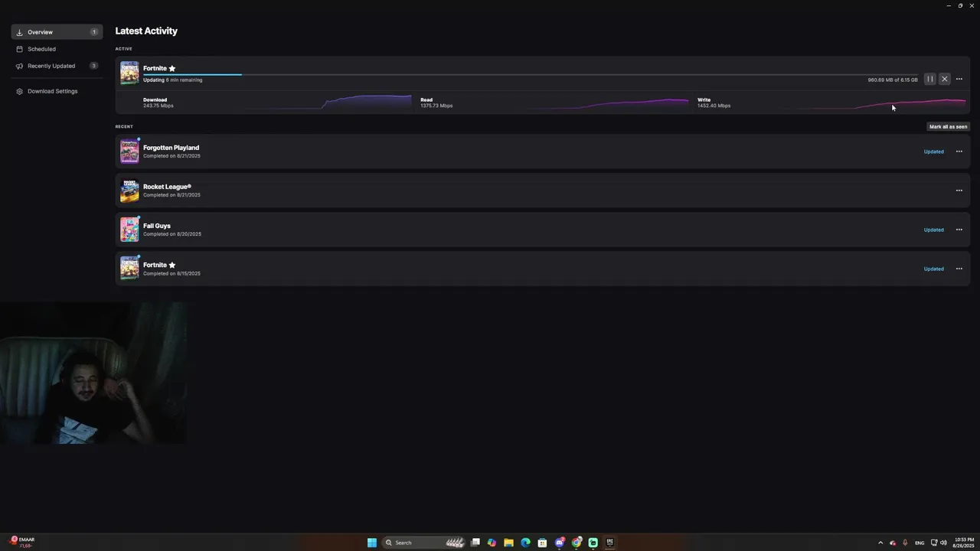The height and width of the screenshot is (551, 980).
Task: Click the Recently Updated count badge '3'
Action: 94,66
